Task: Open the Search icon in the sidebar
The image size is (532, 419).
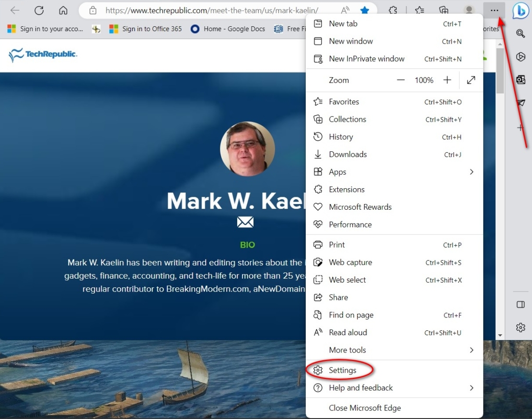Action: (520, 34)
